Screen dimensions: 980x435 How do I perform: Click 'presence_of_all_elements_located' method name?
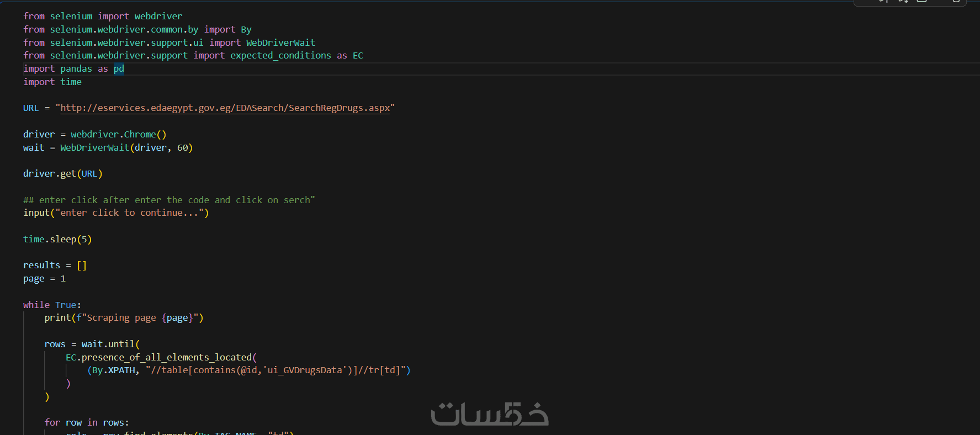pyautogui.click(x=166, y=358)
